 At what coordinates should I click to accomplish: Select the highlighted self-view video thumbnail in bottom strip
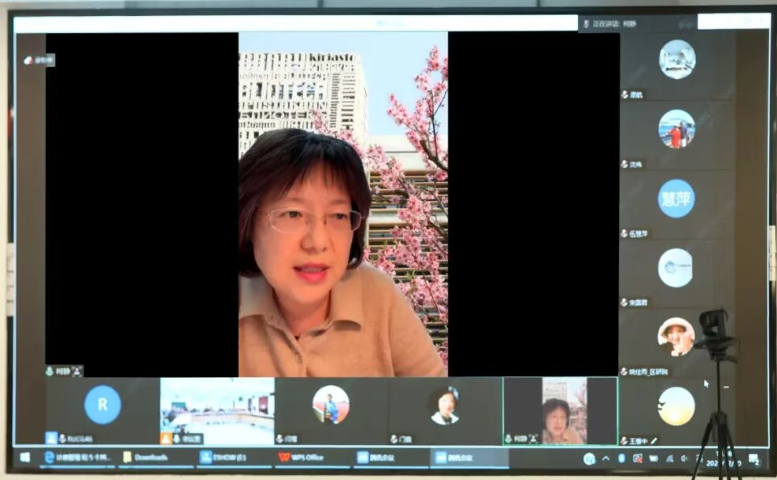click(560, 409)
